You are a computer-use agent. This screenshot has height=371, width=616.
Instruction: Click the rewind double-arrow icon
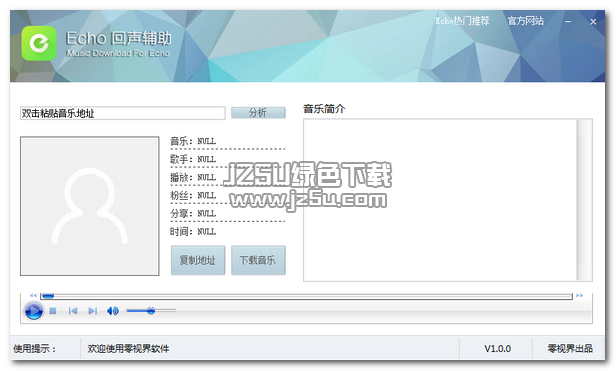(33, 296)
